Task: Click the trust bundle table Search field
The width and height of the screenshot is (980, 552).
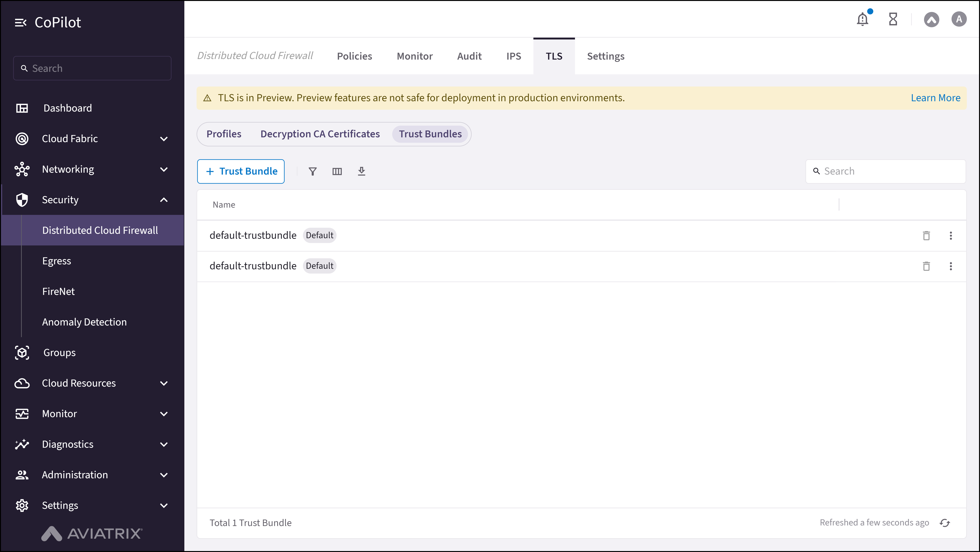Action: click(885, 172)
